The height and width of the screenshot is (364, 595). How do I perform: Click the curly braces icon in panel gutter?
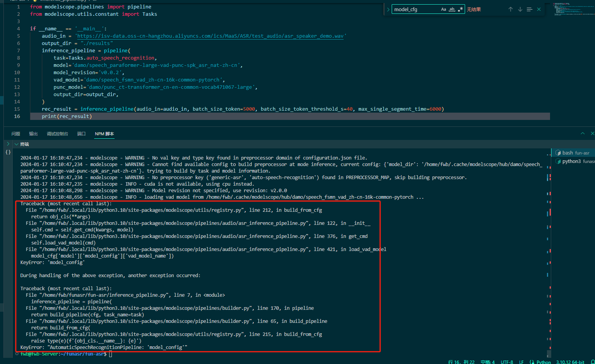(8, 152)
